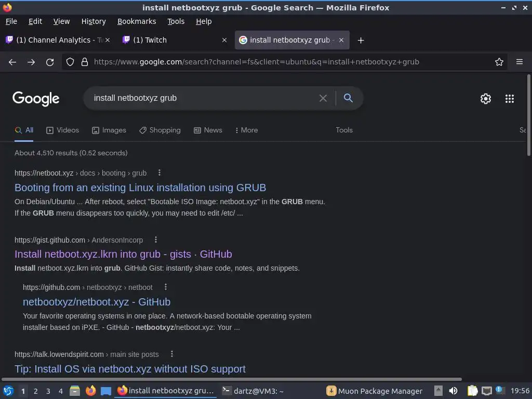
Task: Open options for gist.github.com result
Action: 156,240
